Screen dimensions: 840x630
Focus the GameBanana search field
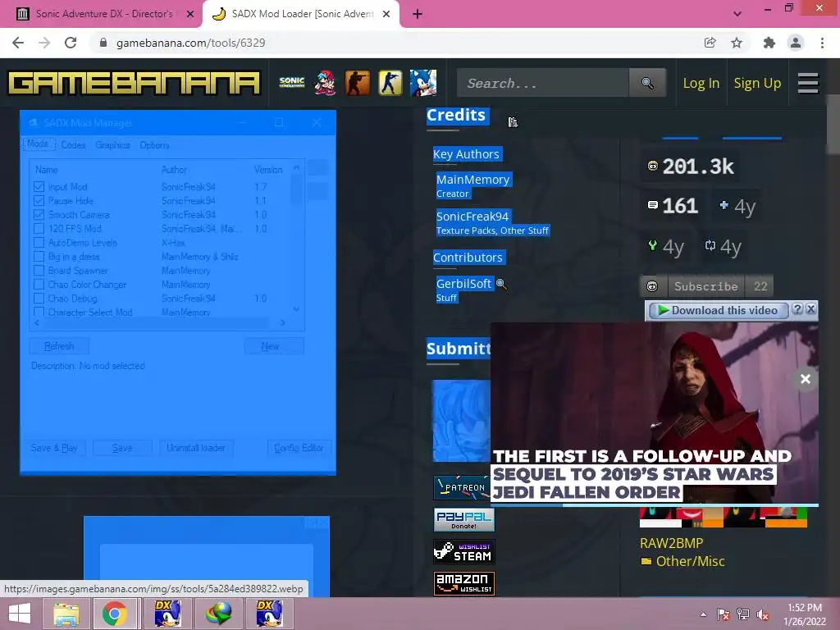(x=543, y=83)
